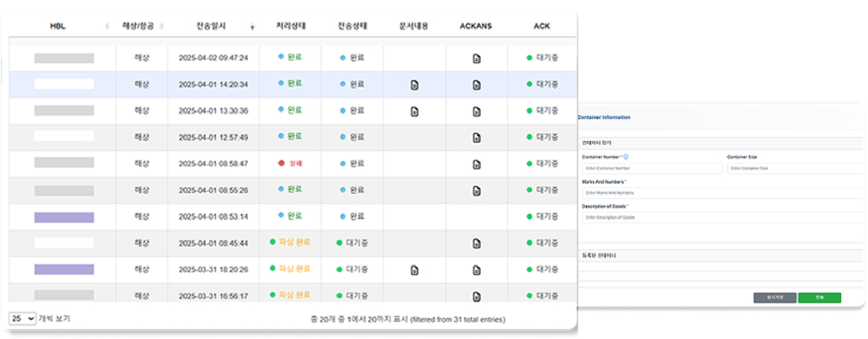The image size is (868, 339).
Task: Click info icon beside Container Number label
Action: point(626,157)
